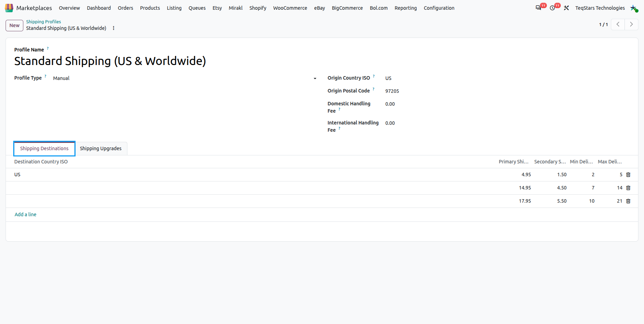Open the Marketplaces app home icon
The width and height of the screenshot is (644, 324).
click(x=9, y=8)
